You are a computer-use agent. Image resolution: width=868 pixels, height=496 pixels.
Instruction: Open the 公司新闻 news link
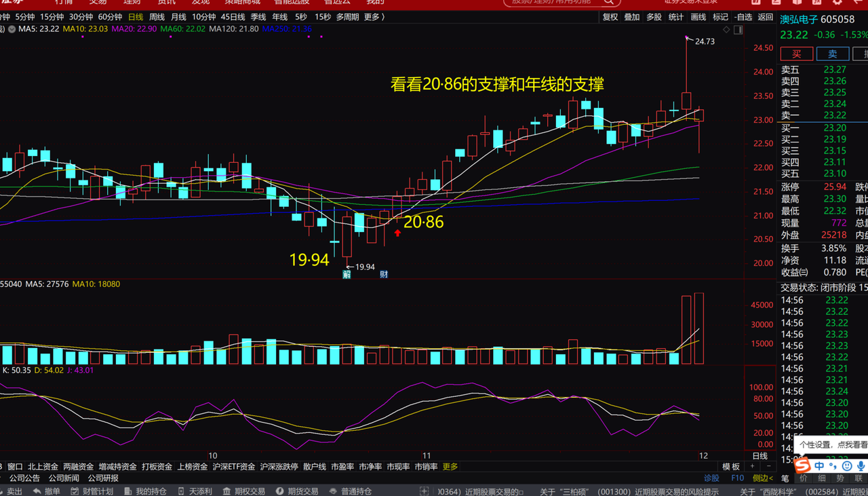pyautogui.click(x=64, y=478)
